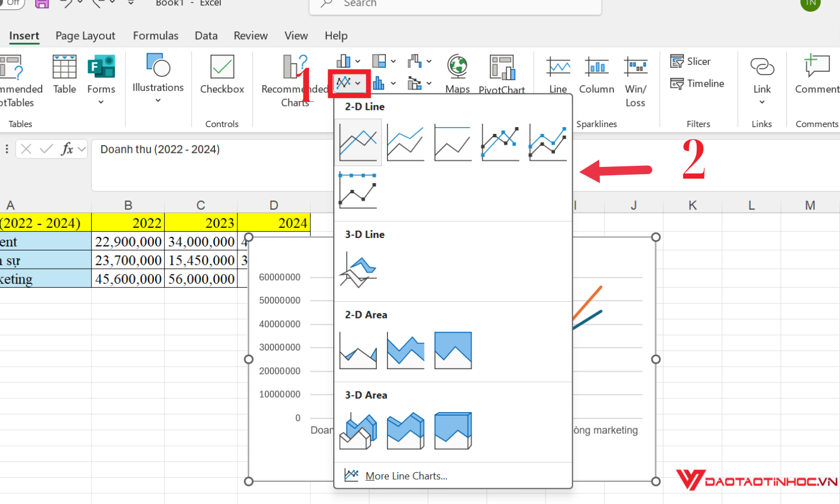Image resolution: width=840 pixels, height=504 pixels.
Task: Select the basic 2-D Line chart type
Action: pos(358,142)
